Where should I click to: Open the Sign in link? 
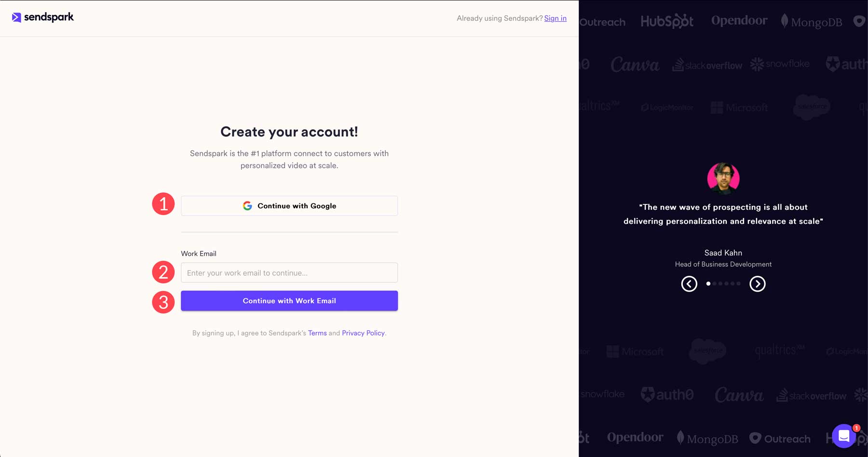tap(555, 18)
